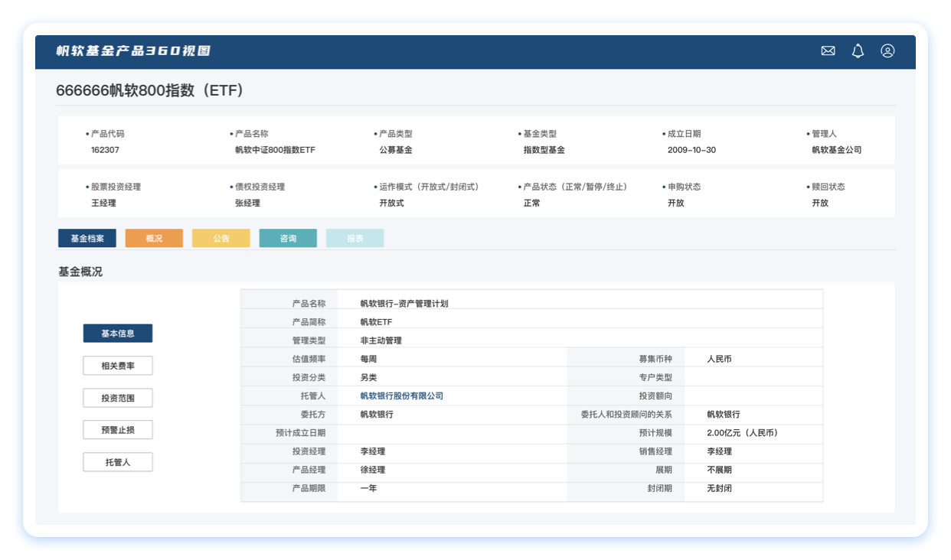Click the 帆软基金产品360视图 header title
951x560 pixels.
click(133, 51)
